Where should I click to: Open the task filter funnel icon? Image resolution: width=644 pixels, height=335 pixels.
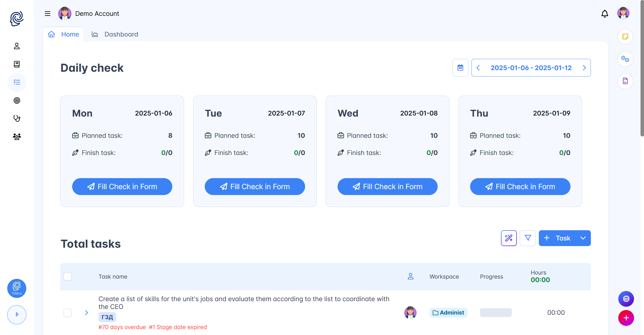[x=528, y=238]
